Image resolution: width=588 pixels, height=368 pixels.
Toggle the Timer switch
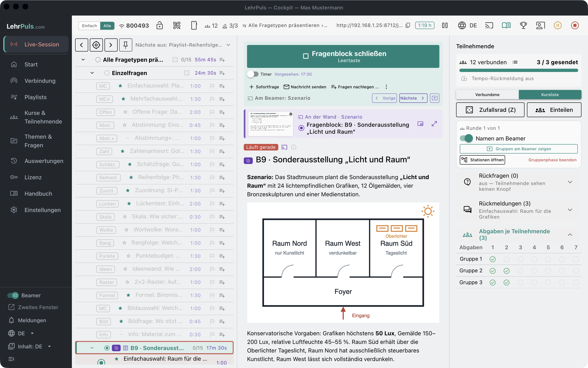coord(253,74)
